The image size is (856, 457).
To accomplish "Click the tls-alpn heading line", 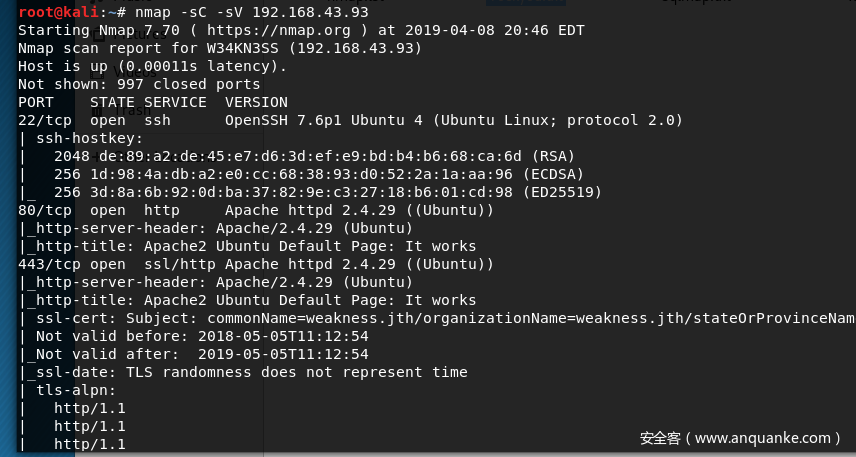I will pos(67,390).
